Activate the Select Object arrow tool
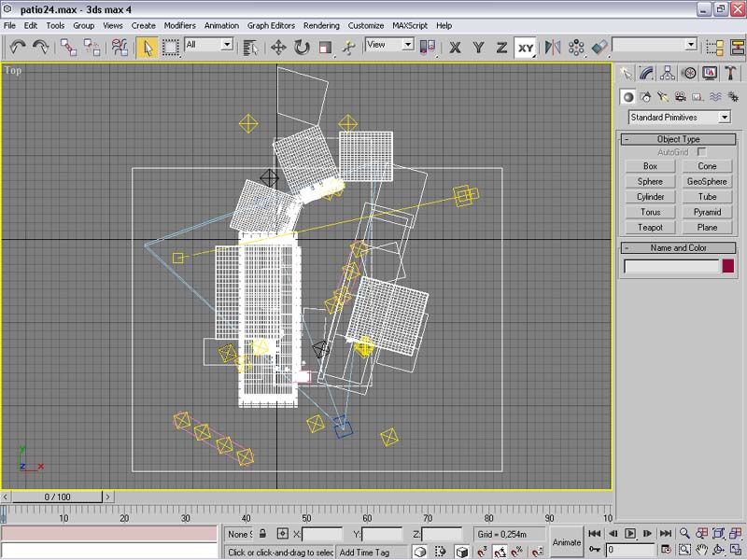 click(147, 48)
